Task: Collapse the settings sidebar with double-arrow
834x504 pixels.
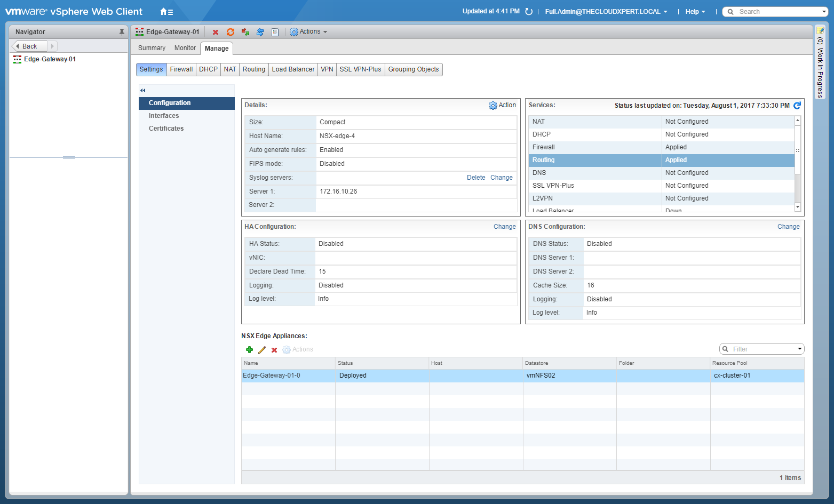Action: [x=143, y=90]
